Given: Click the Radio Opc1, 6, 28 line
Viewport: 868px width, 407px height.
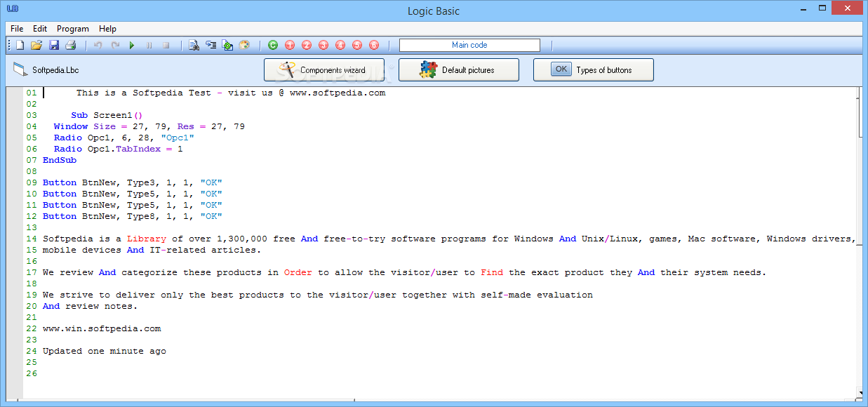Looking at the screenshot, I should 124,138.
